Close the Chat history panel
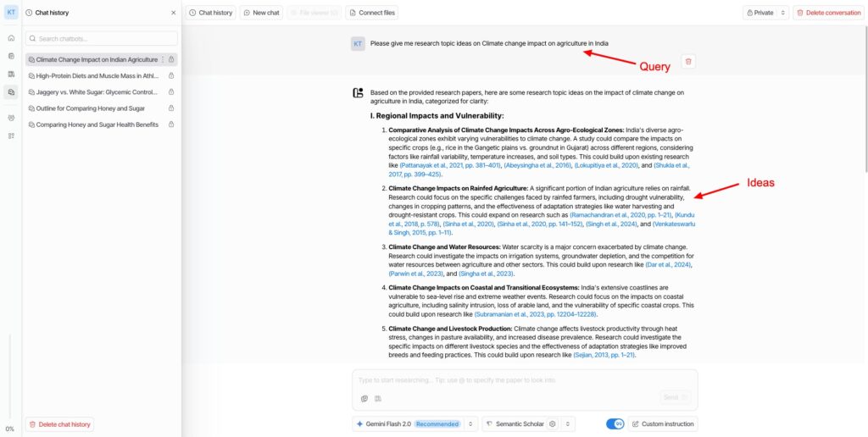The width and height of the screenshot is (868, 437). pyautogui.click(x=173, y=12)
